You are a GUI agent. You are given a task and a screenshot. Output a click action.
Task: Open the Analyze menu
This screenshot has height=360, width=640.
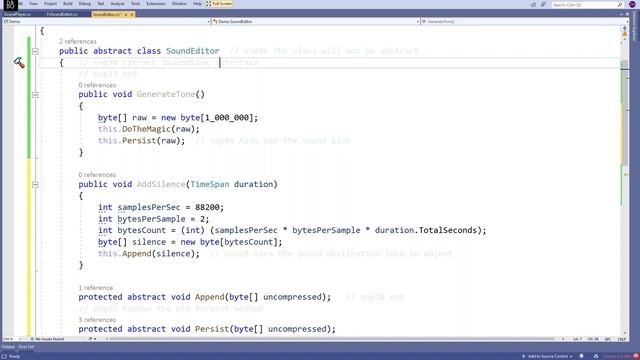point(118,4)
